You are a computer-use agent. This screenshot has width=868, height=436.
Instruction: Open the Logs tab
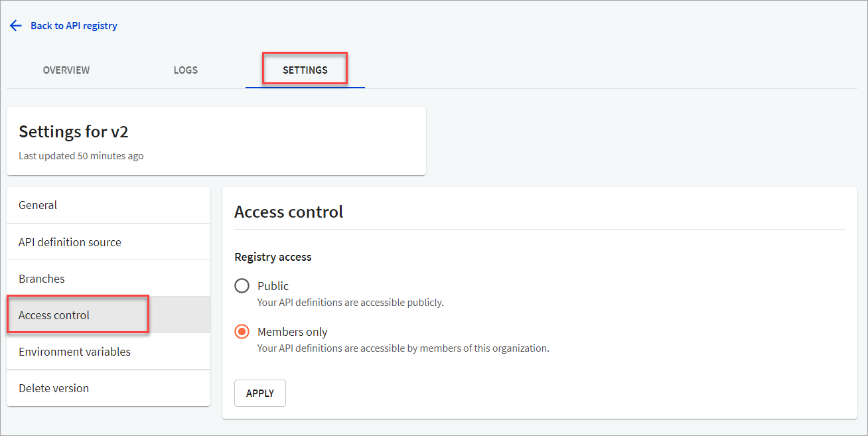click(186, 70)
